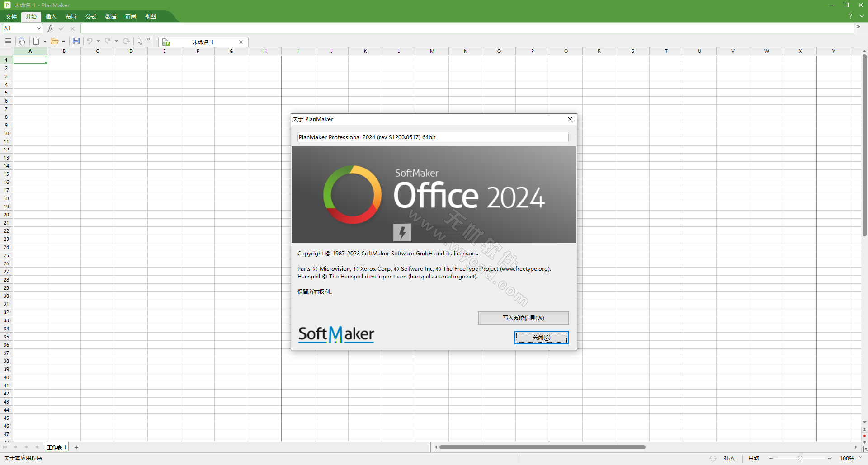Expand the dropdown arrow beside Open folder

click(63, 42)
